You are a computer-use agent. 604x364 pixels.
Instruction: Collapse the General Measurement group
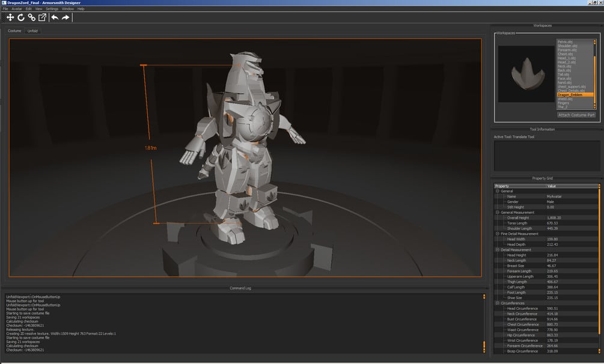[497, 212]
